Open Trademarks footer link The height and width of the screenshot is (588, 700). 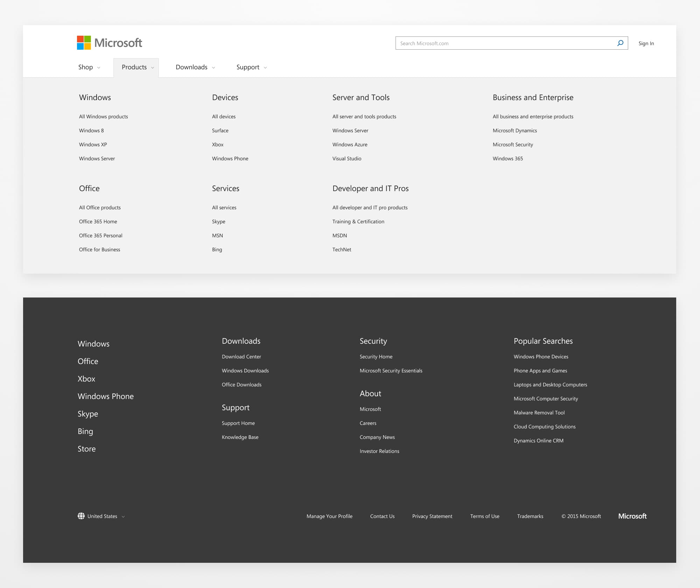pos(530,516)
